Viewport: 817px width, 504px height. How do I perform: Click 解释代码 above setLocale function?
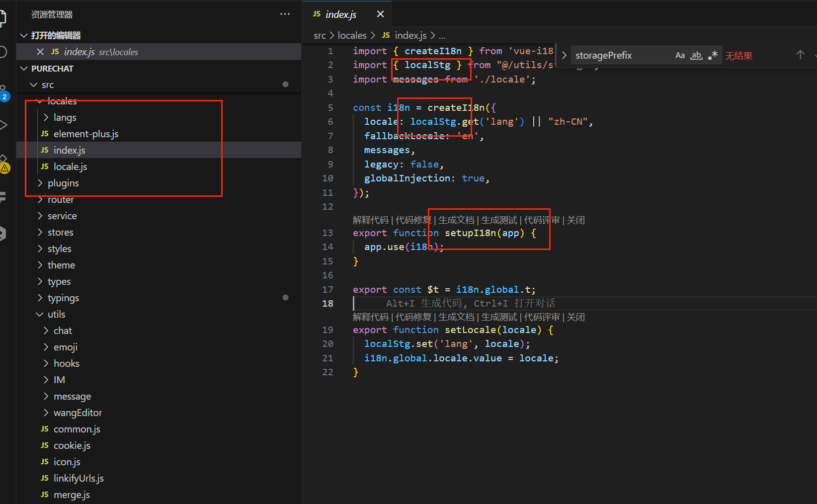(371, 317)
